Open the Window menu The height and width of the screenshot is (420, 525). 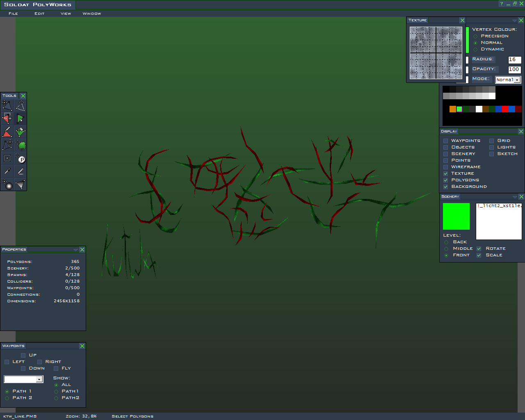[x=91, y=14]
